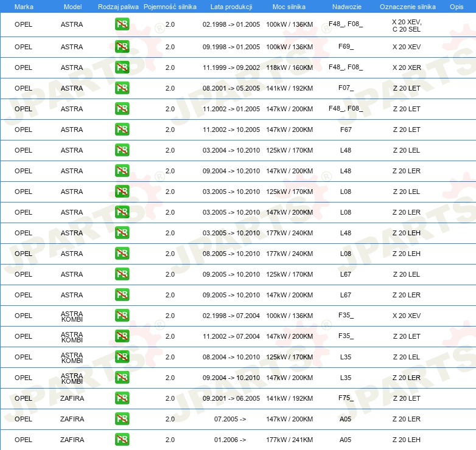Select the '09.1998 -> 01.2005' production years cell
The width and height of the screenshot is (476, 450).
pos(231,47)
